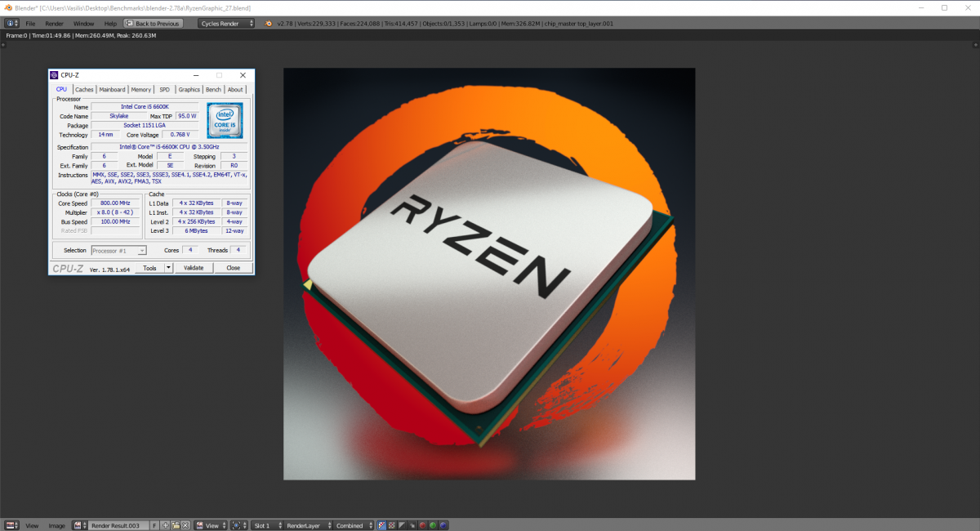Open image editor type selector icon at bottom
This screenshot has height=531, width=980.
(11, 525)
